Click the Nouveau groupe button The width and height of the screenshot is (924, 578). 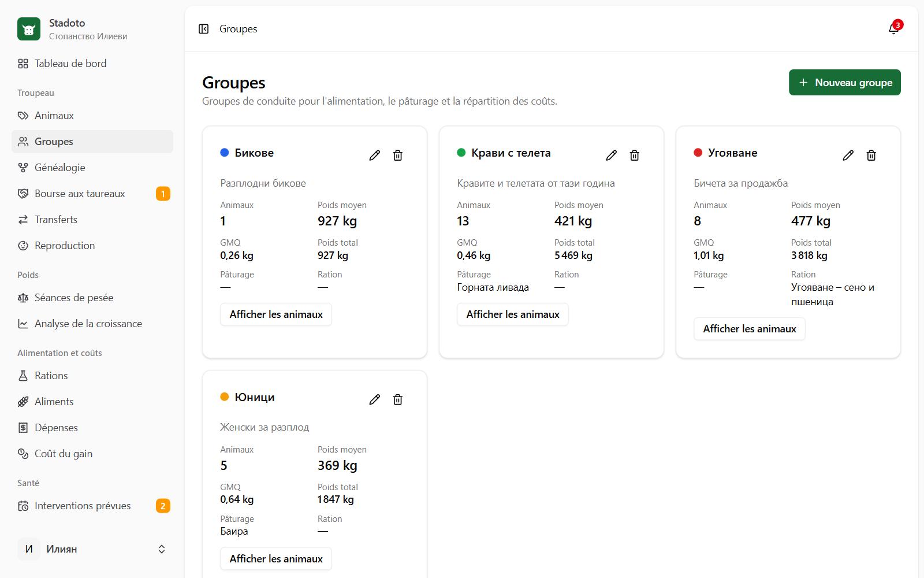click(845, 83)
